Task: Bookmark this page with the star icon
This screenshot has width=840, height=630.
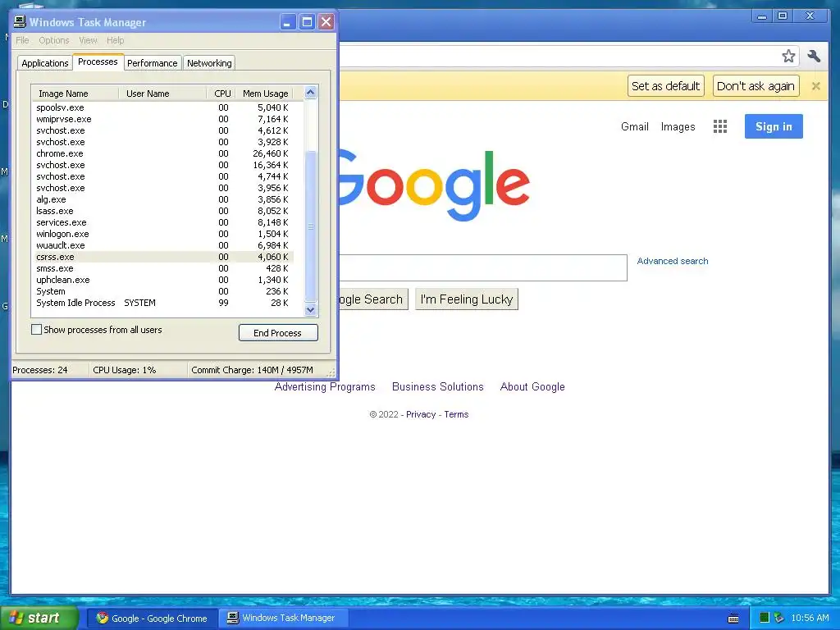Action: coord(788,56)
